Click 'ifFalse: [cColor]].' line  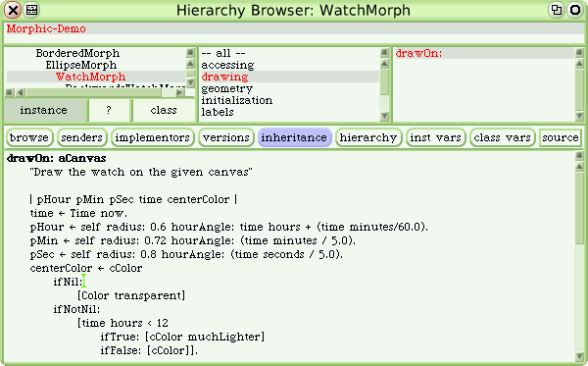coord(149,350)
